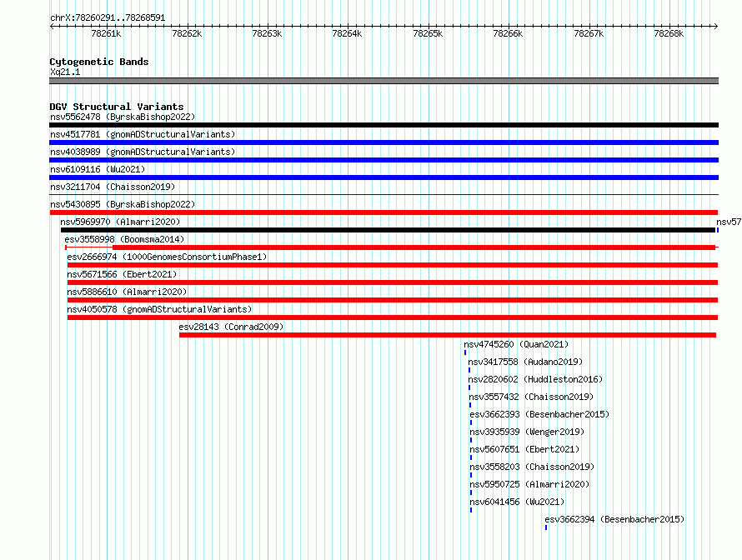
Task: Click the red bar of nsv5671566
Action: point(393,282)
